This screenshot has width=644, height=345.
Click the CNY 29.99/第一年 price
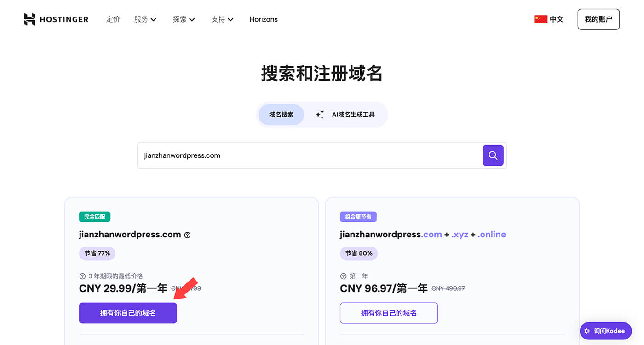coord(123,288)
